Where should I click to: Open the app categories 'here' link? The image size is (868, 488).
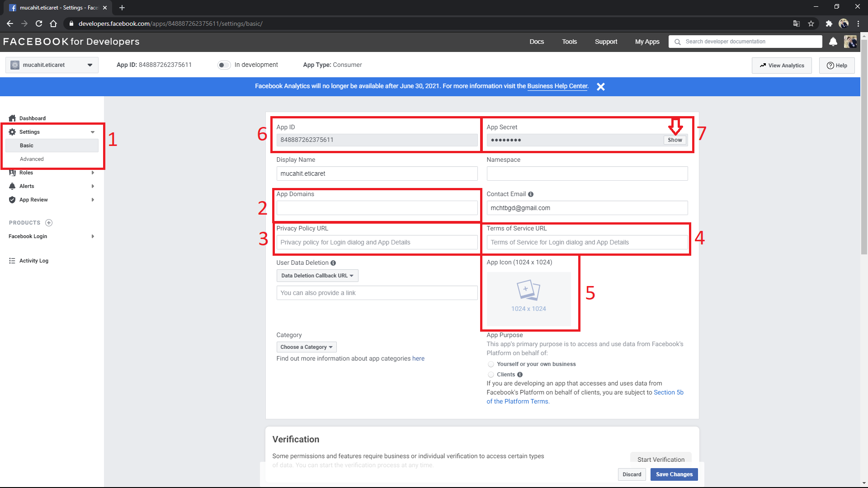[x=418, y=359]
